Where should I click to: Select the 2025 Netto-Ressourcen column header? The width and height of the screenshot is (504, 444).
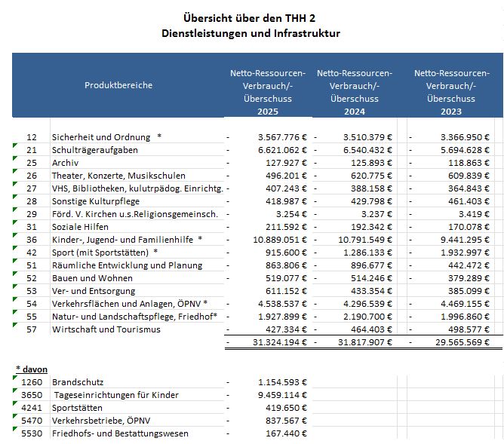pos(268,93)
